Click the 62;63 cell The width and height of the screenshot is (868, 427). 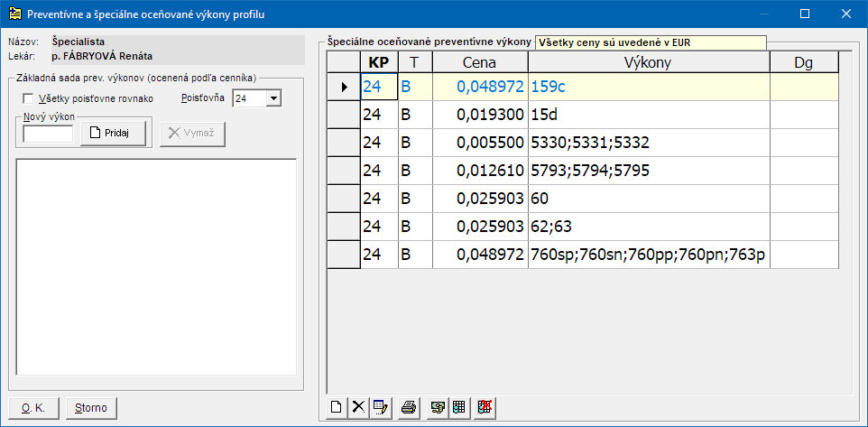(x=649, y=227)
